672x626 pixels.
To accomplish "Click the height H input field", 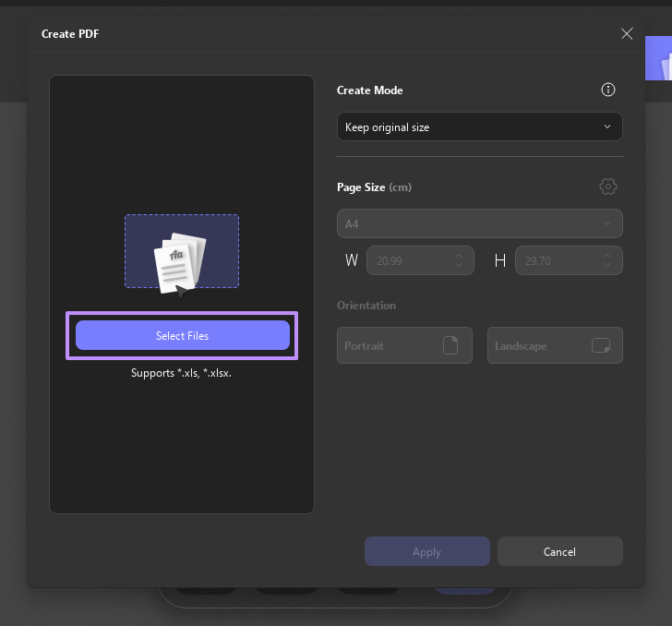I will tap(569, 260).
